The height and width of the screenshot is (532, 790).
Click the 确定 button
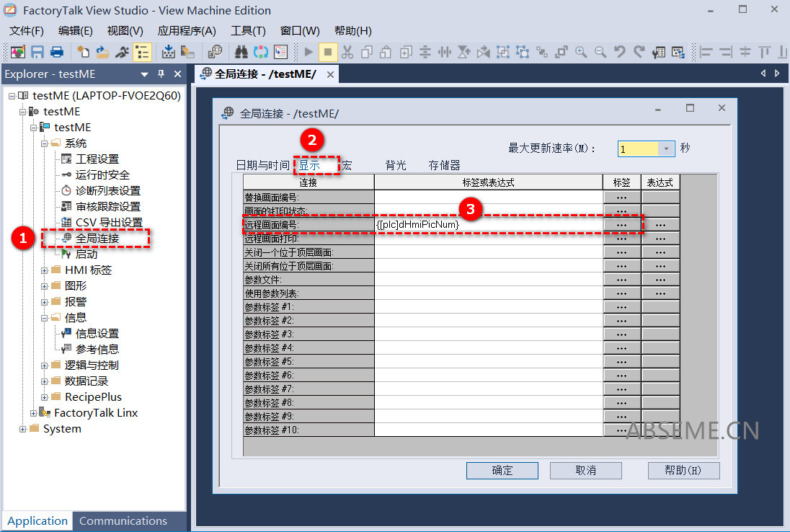pyautogui.click(x=502, y=470)
